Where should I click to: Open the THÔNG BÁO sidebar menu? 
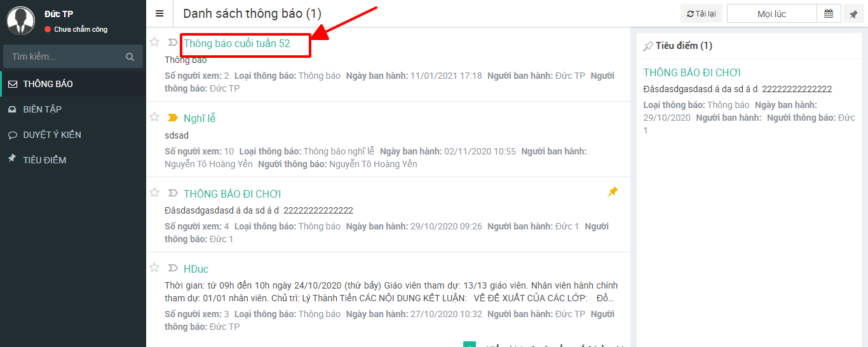point(48,84)
